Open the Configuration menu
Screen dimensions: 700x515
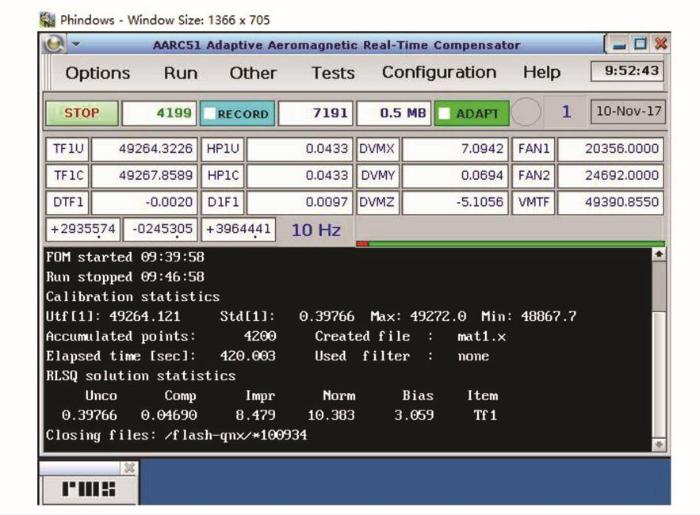click(439, 72)
